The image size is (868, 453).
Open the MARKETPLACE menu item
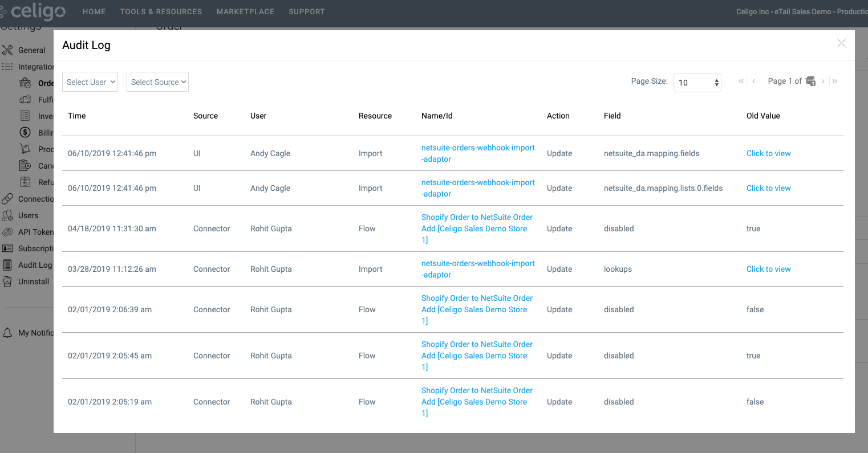(x=245, y=11)
